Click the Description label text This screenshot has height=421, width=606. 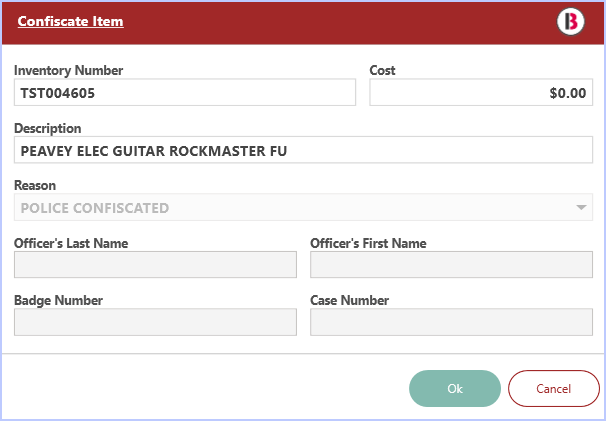point(48,128)
